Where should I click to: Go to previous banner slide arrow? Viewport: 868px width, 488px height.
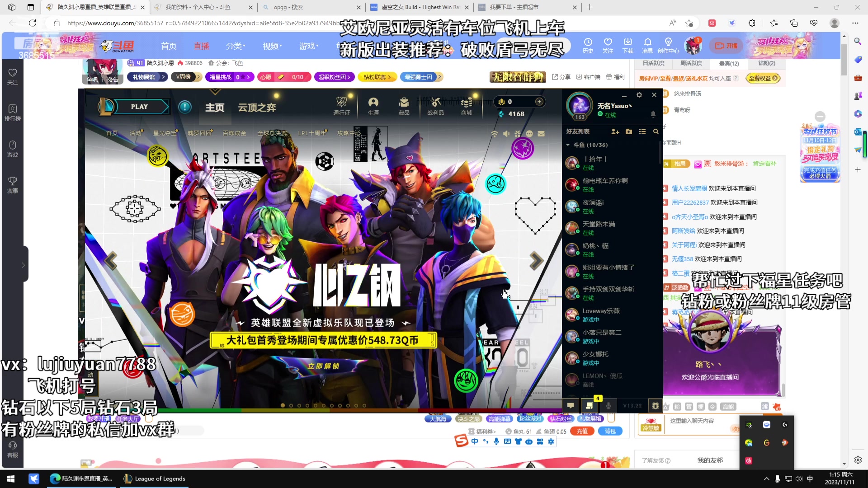tap(111, 260)
